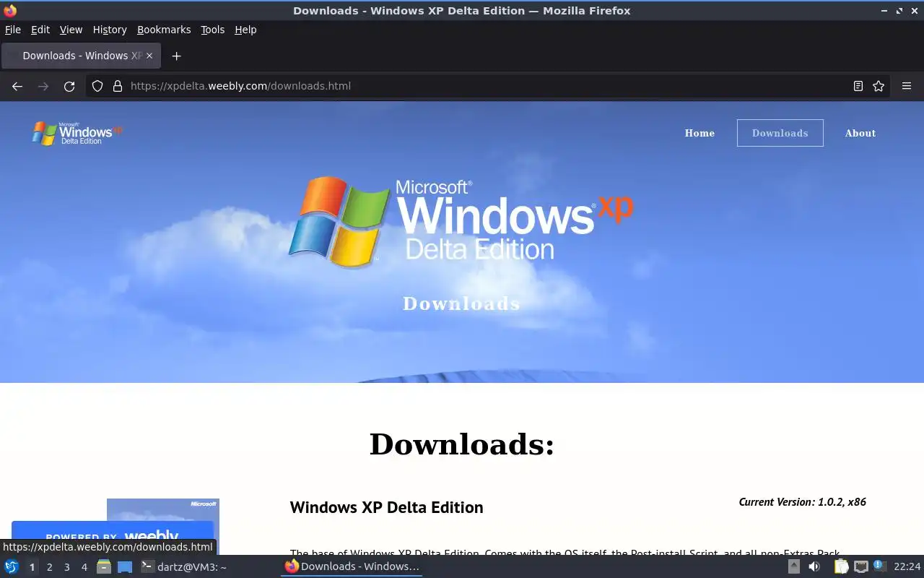
Task: Click the 22:24 clock in the panel
Action: [907, 566]
